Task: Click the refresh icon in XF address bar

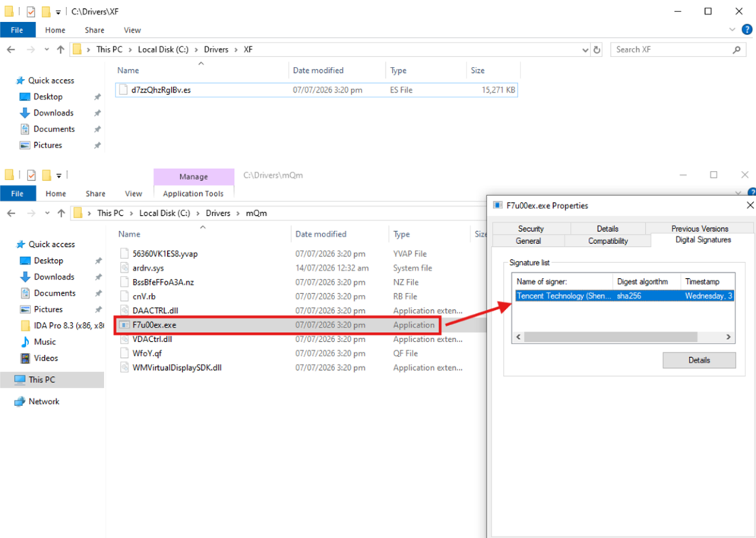Action: [597, 49]
